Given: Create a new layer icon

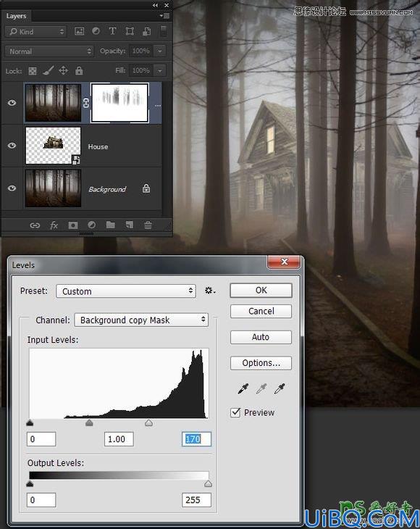Looking at the screenshot, I should click(130, 225).
